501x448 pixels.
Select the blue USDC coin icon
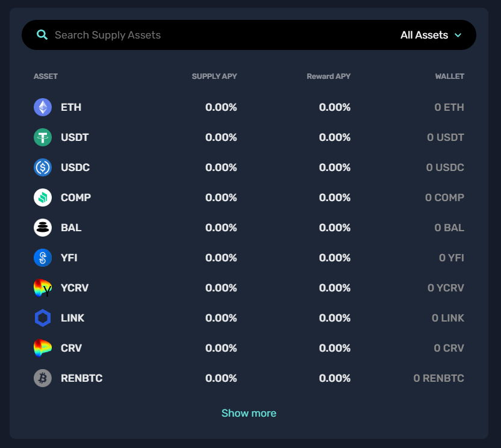point(43,167)
